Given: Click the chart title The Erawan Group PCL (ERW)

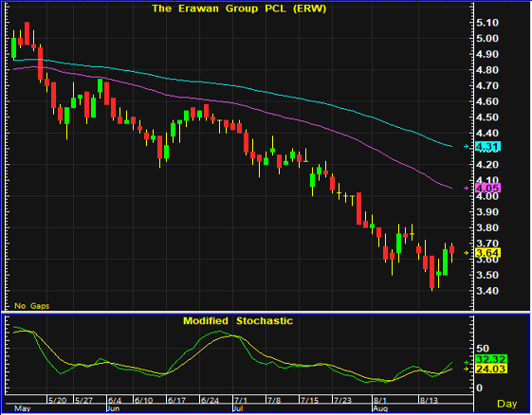Looking at the screenshot, I should pos(239,9).
